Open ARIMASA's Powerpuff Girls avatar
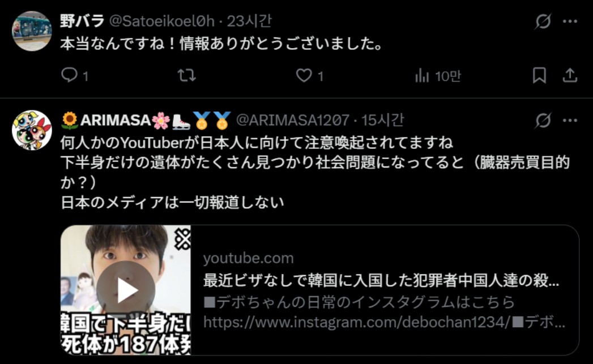This screenshot has height=364, width=593. tap(32, 130)
